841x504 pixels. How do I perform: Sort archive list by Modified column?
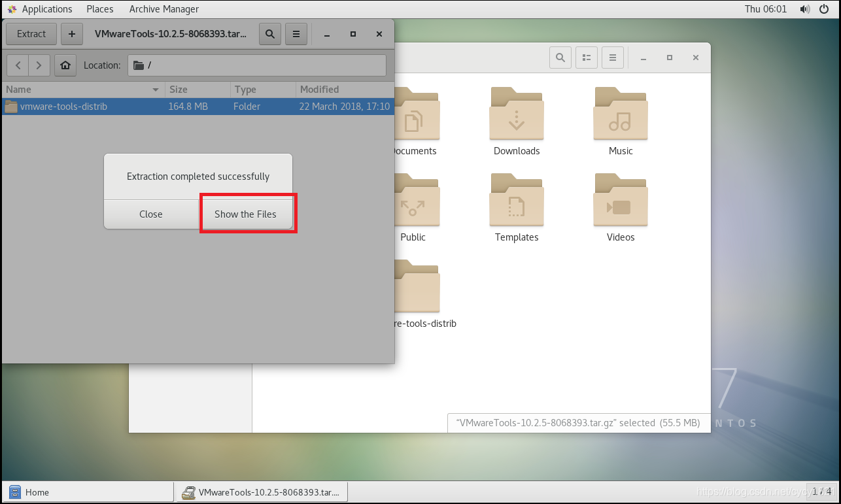tap(345, 90)
